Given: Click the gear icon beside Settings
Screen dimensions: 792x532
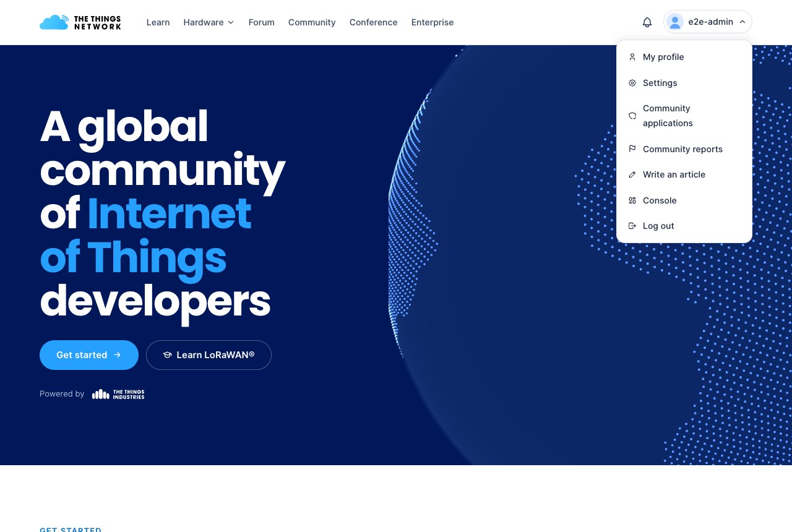Looking at the screenshot, I should tap(632, 83).
